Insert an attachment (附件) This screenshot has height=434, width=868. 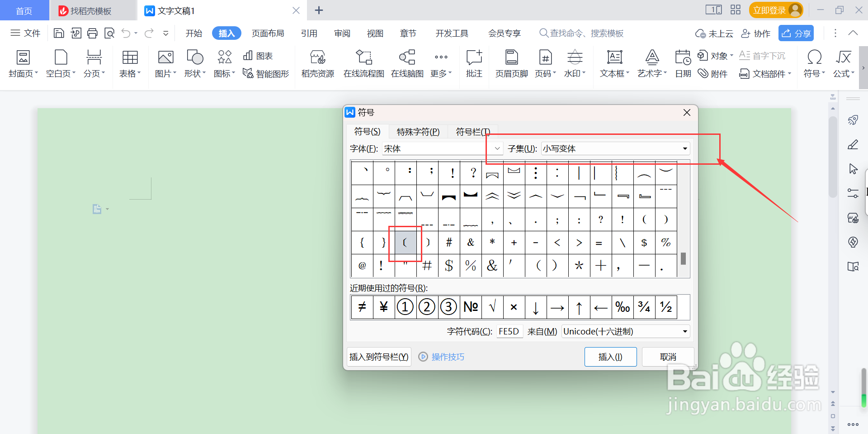(713, 73)
